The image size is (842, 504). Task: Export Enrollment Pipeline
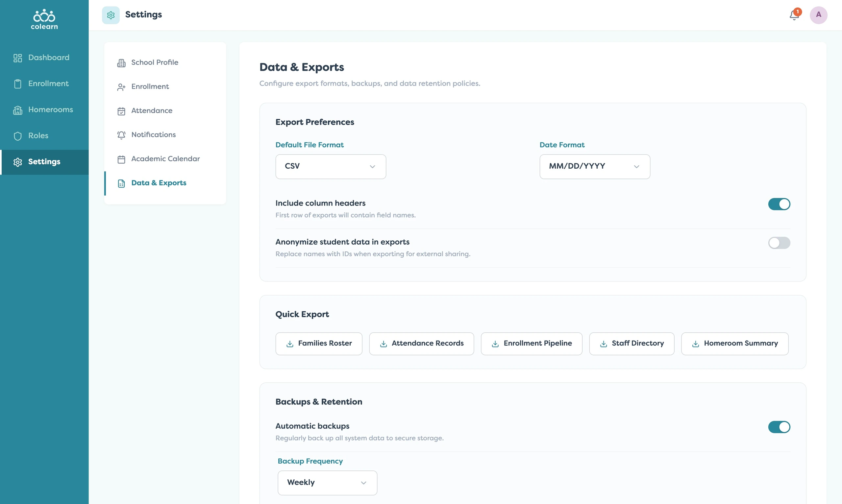532,344
